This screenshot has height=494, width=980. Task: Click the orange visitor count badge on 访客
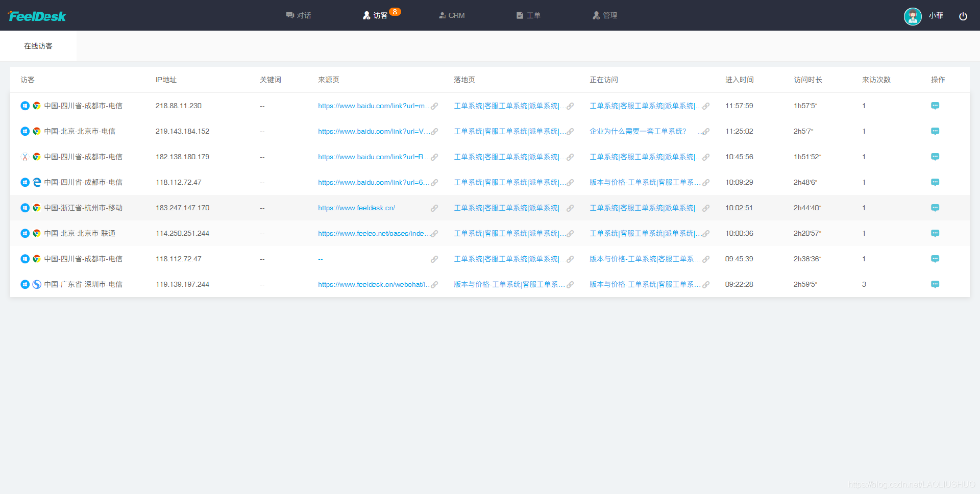[x=394, y=11]
